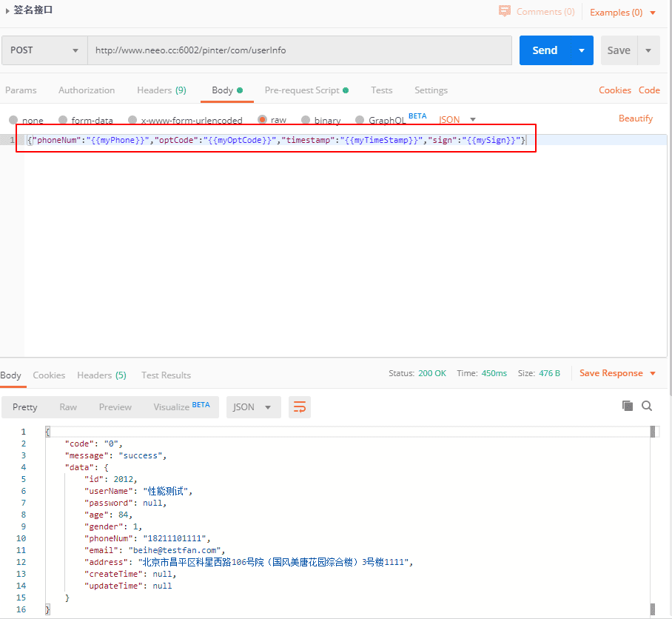Switch response view to Preview

click(x=115, y=407)
